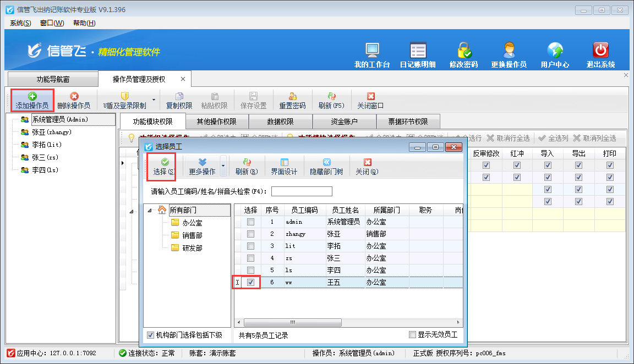Uncheck 机构部门选择包括下级 option
The image size is (634, 364).
[x=151, y=335]
